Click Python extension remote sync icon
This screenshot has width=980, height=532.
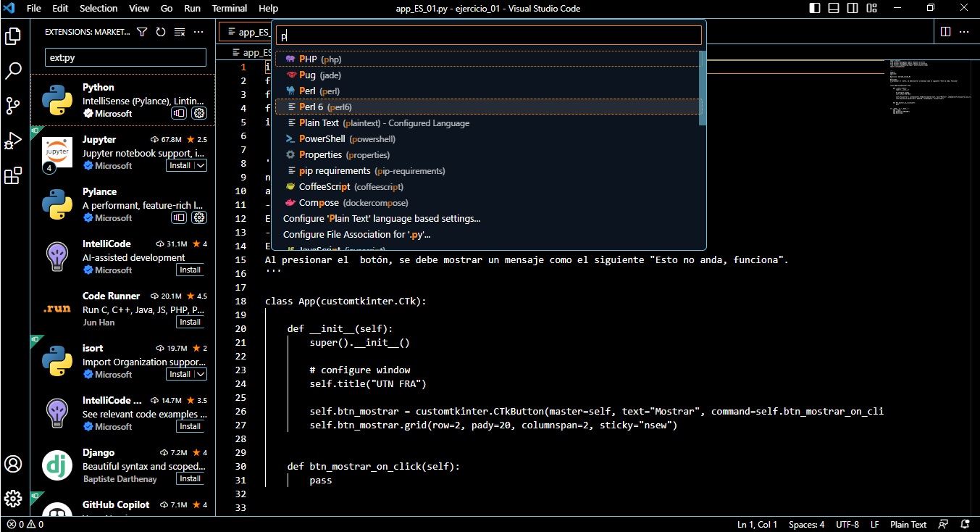(179, 113)
